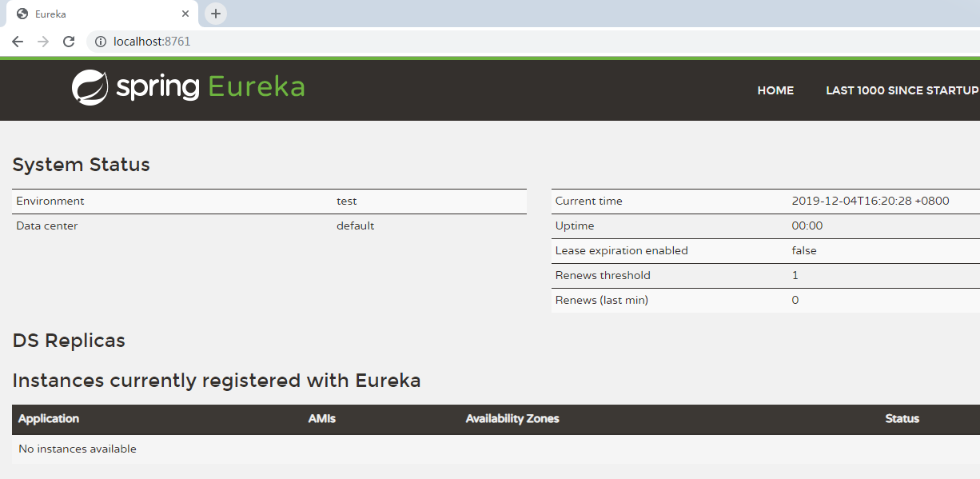The height and width of the screenshot is (479, 980).
Task: Click the Status column header
Action: 902,418
